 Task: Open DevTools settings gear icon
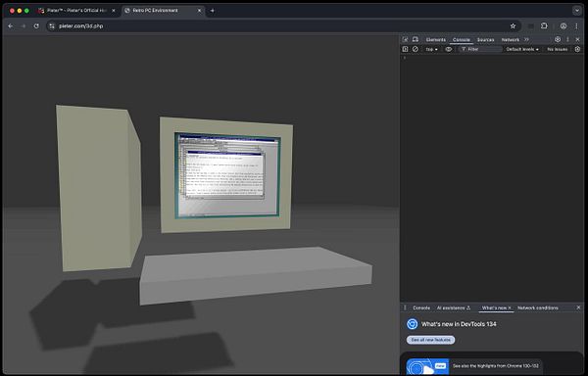(558, 39)
